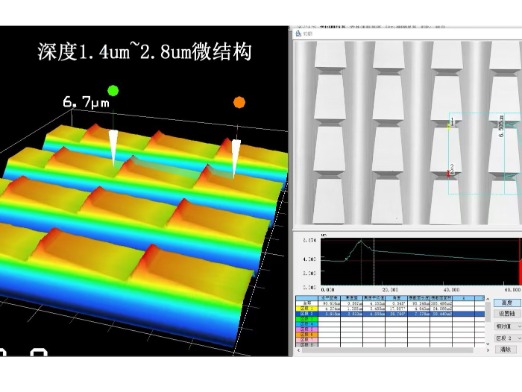
Task: Select the white 全部 row label in the table
Action: pyautogui.click(x=306, y=303)
